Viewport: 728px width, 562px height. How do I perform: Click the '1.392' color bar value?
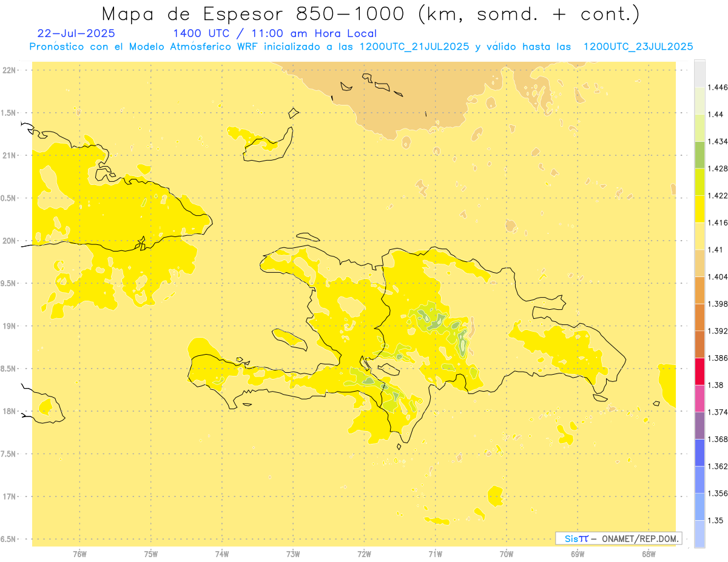point(717,331)
